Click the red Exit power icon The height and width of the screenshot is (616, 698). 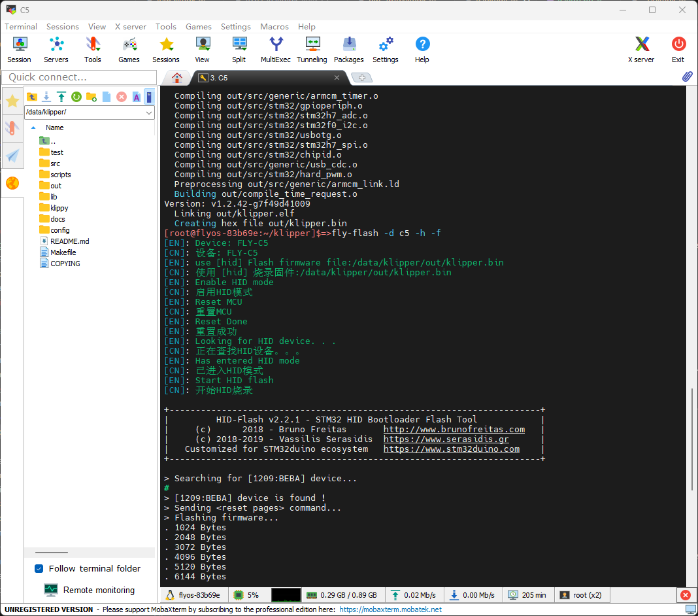click(678, 50)
